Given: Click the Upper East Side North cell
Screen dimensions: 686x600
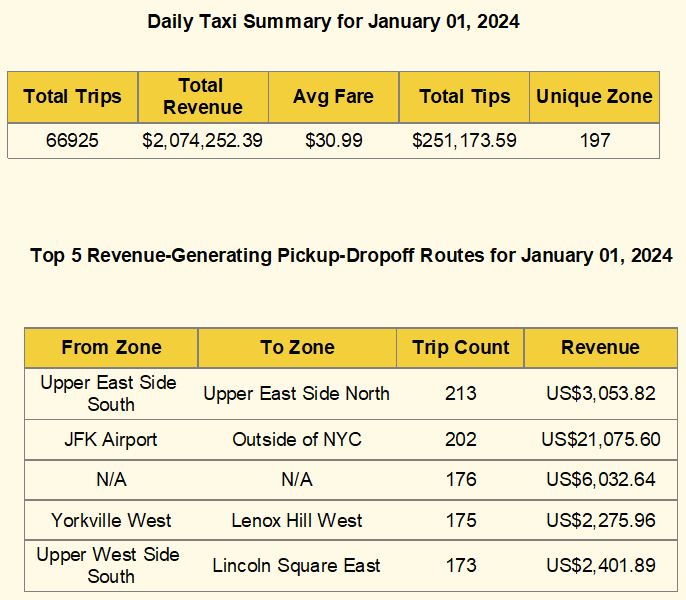Looking at the screenshot, I should [x=297, y=393].
